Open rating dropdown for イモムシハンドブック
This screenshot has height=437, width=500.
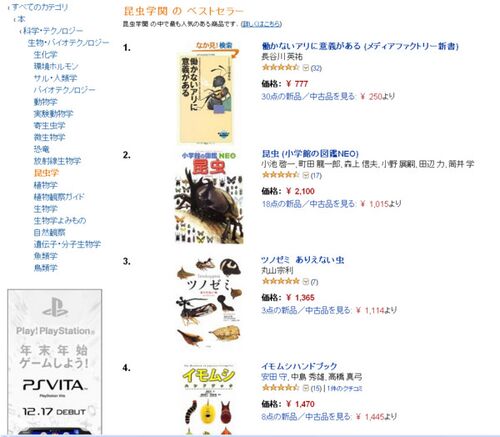coord(306,388)
